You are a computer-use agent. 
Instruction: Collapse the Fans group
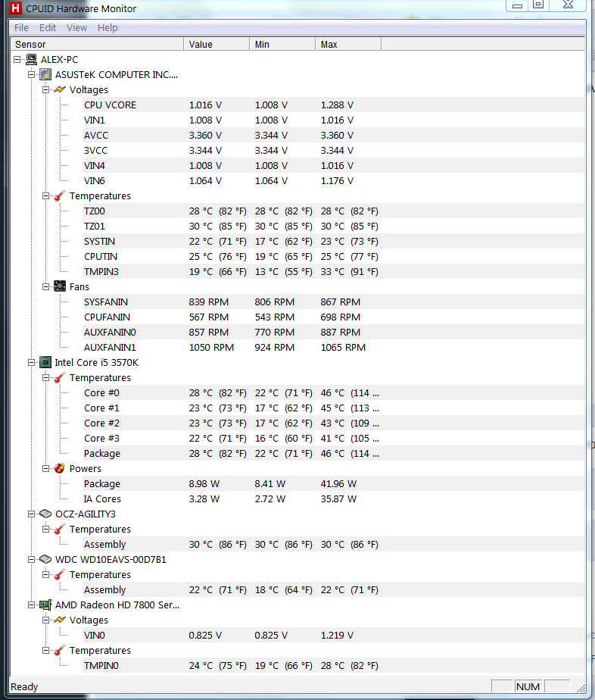[x=46, y=286]
